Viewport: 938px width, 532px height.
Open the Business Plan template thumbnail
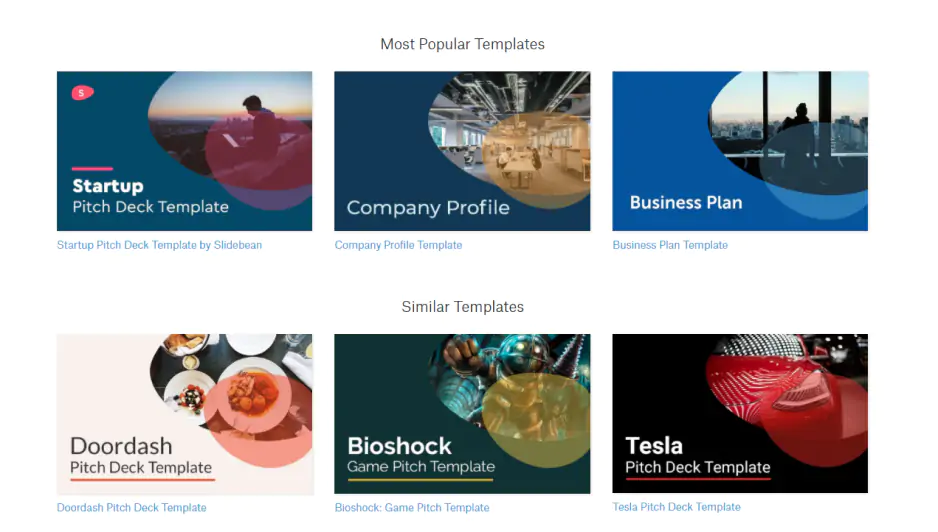[x=740, y=151]
